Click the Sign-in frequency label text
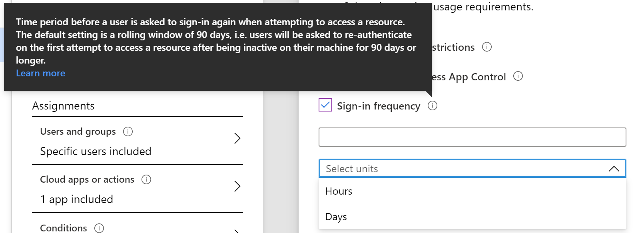The image size is (644, 233). click(378, 106)
